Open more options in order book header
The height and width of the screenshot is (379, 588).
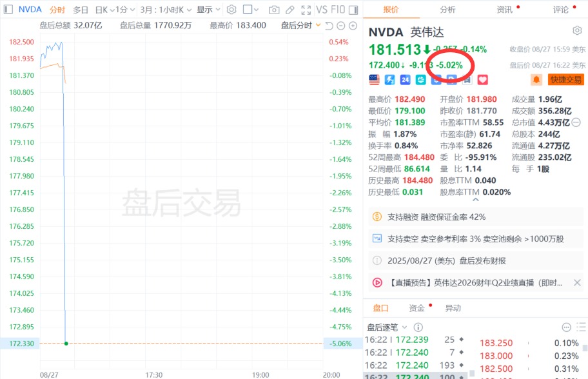566,327
